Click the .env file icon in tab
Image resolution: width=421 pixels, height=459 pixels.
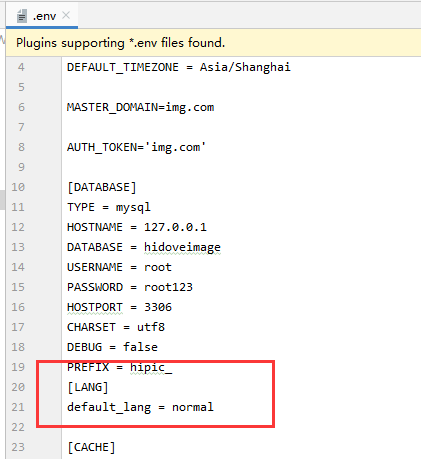(22, 16)
